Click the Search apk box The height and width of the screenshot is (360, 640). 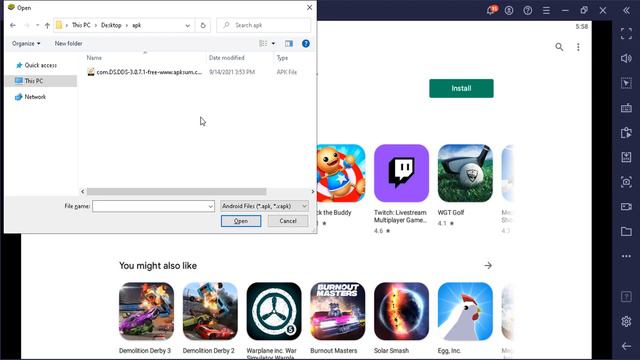click(x=264, y=25)
